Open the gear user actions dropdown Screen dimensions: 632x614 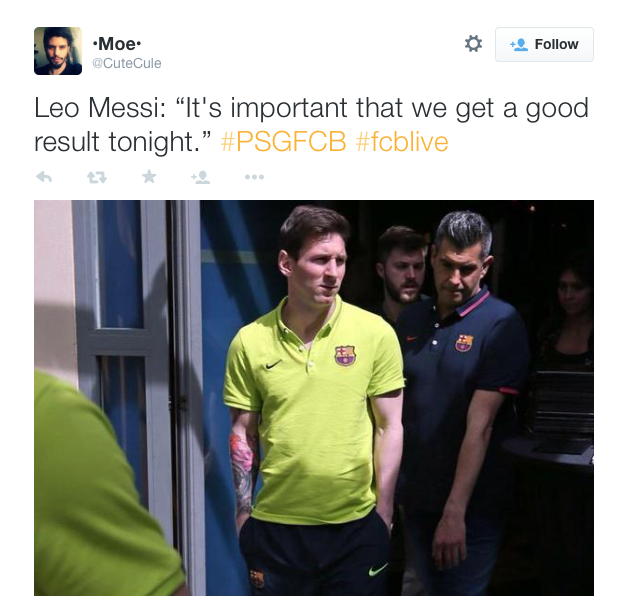coord(473,44)
